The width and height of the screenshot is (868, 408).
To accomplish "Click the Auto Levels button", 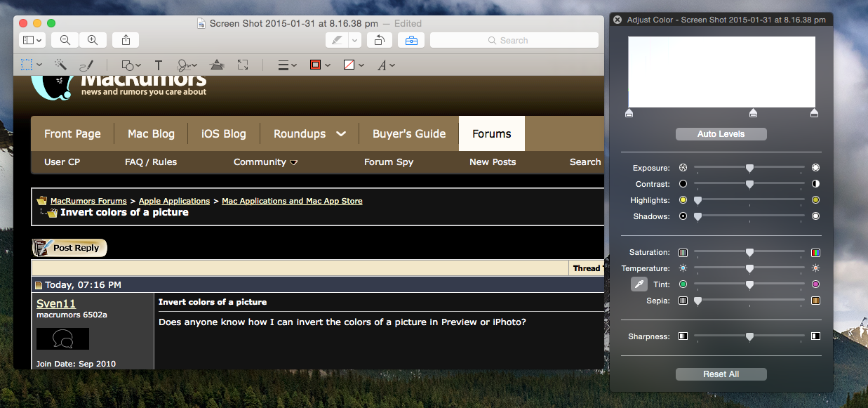I will coord(721,134).
